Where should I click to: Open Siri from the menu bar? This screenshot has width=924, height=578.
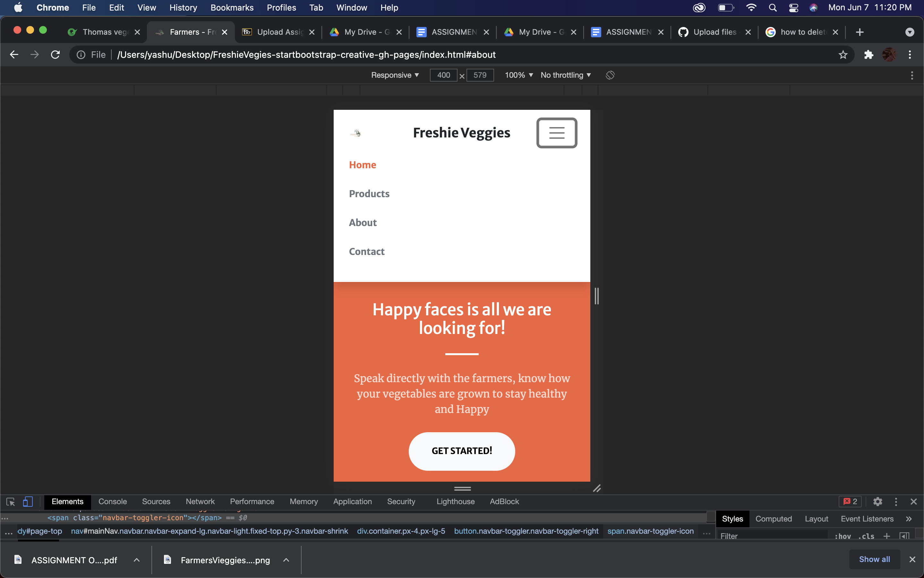tap(813, 8)
